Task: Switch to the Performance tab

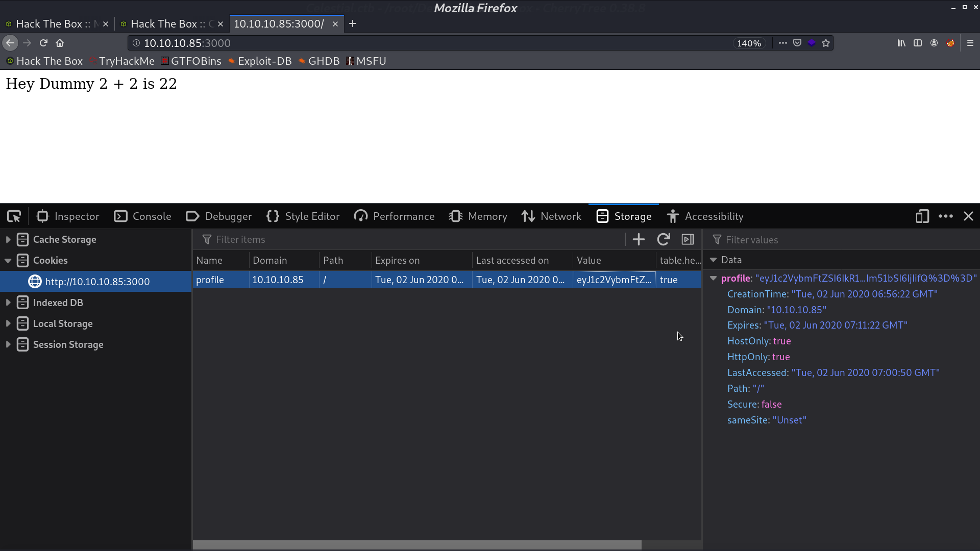Action: [394, 216]
